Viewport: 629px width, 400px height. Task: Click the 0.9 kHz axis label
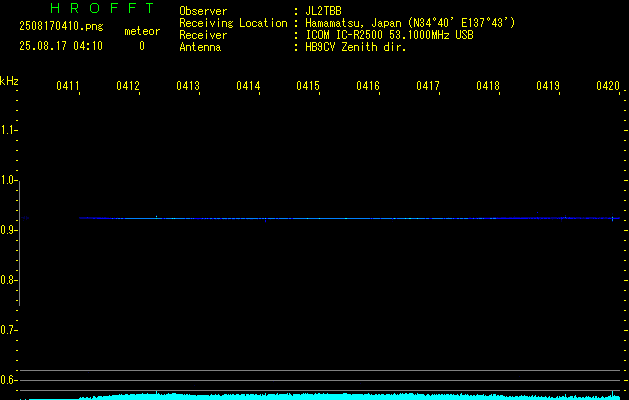[8, 230]
